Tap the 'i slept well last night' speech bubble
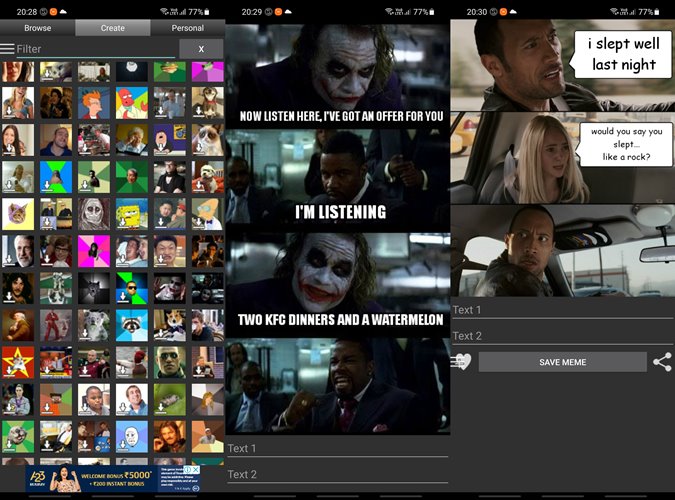 click(x=622, y=54)
